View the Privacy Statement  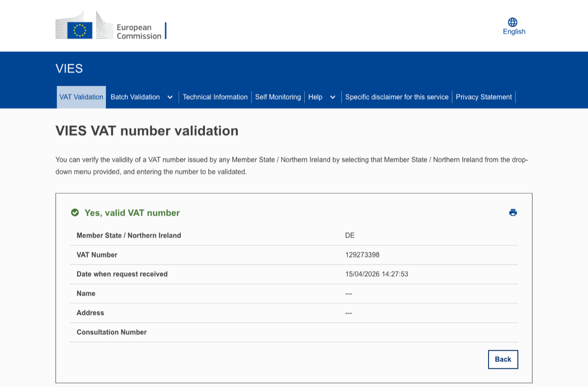click(x=484, y=97)
